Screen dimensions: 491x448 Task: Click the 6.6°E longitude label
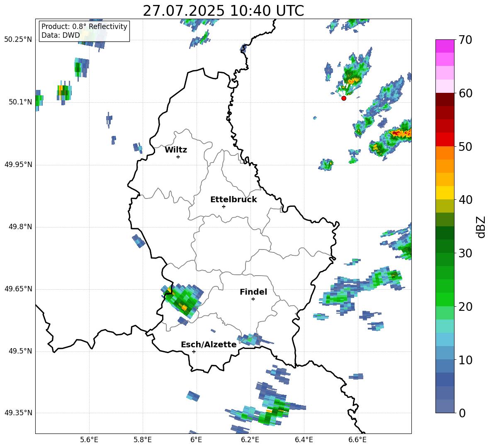pos(357,440)
